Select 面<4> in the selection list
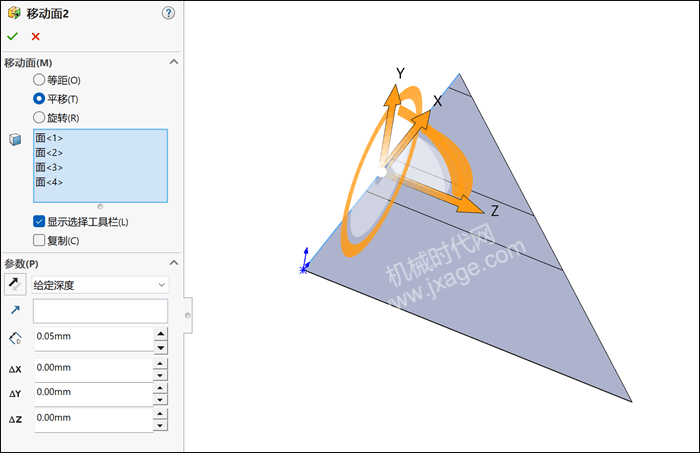The width and height of the screenshot is (700, 453). (x=49, y=182)
